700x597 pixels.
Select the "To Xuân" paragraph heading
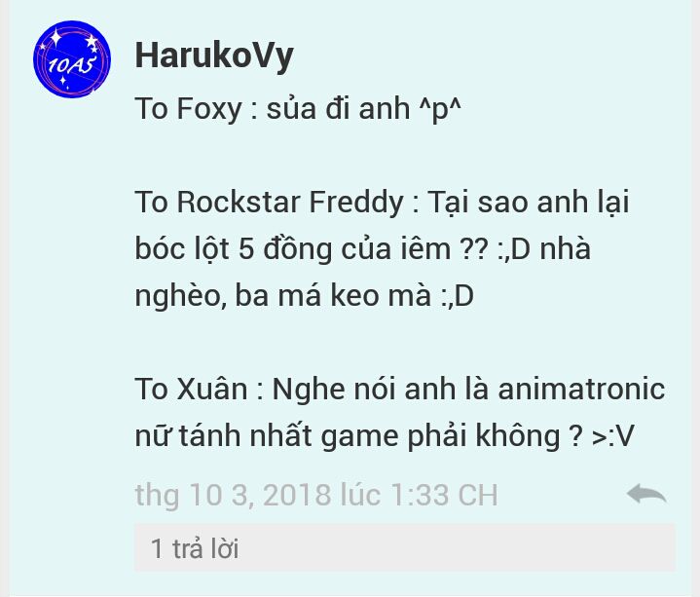point(191,389)
